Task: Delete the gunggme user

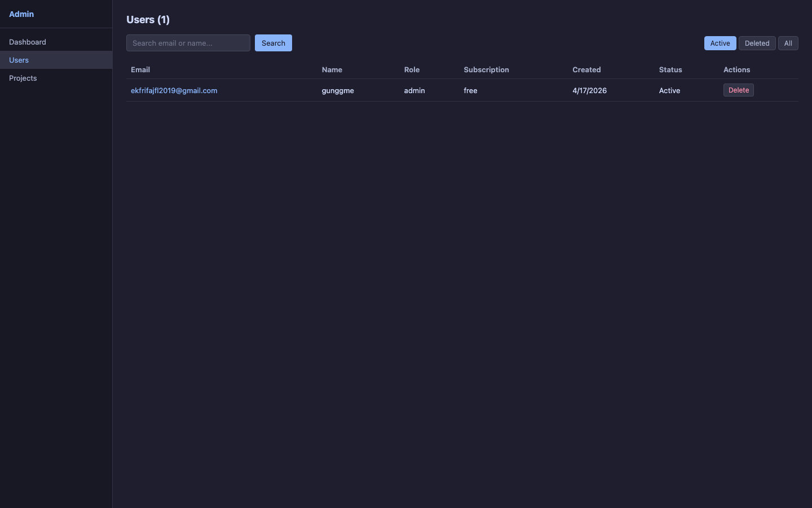Action: [x=738, y=90]
